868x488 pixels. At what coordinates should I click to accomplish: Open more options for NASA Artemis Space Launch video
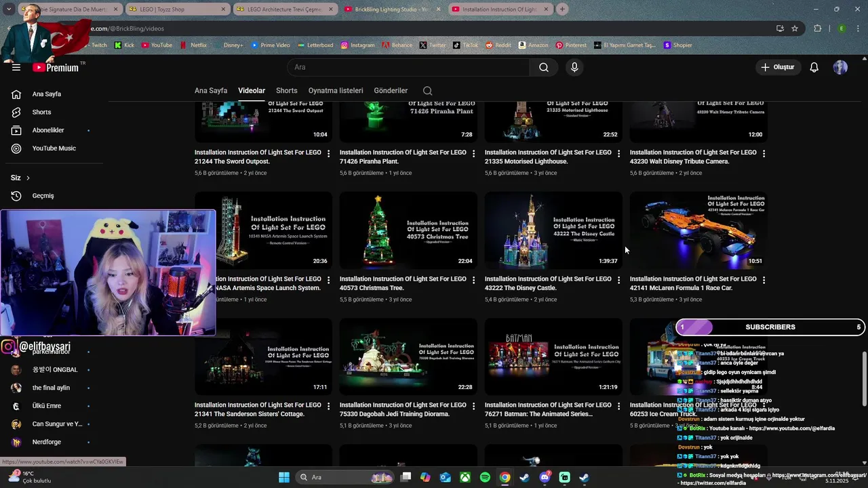[328, 280]
